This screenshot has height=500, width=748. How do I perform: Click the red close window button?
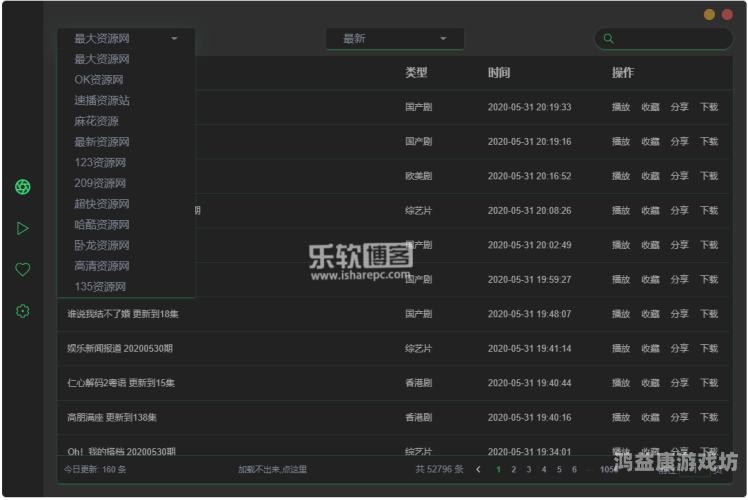[x=727, y=14]
